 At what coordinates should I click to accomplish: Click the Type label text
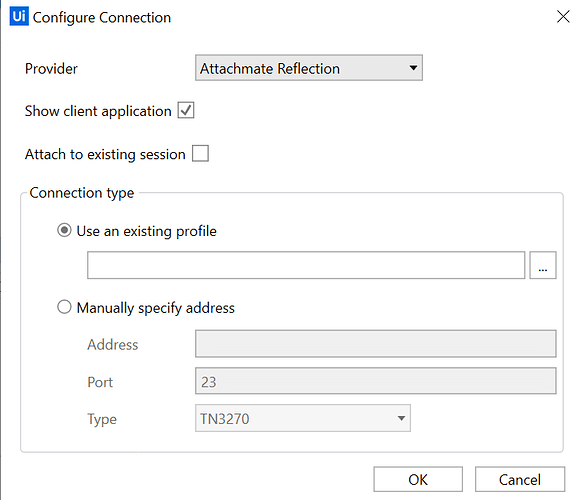point(102,419)
